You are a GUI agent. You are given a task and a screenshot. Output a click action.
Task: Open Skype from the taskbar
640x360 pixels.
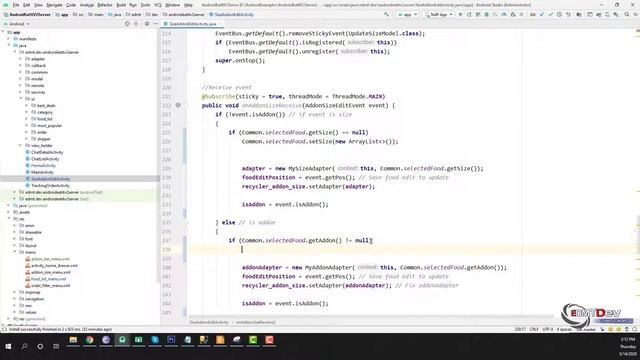click(x=155, y=340)
